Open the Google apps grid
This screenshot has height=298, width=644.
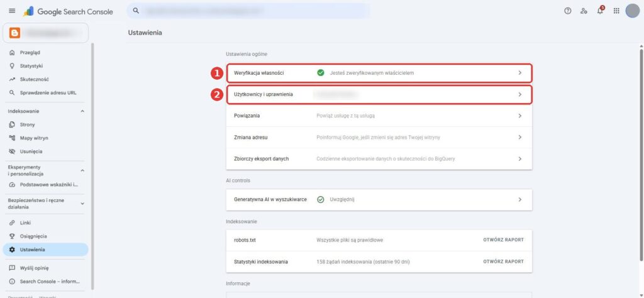[616, 11]
